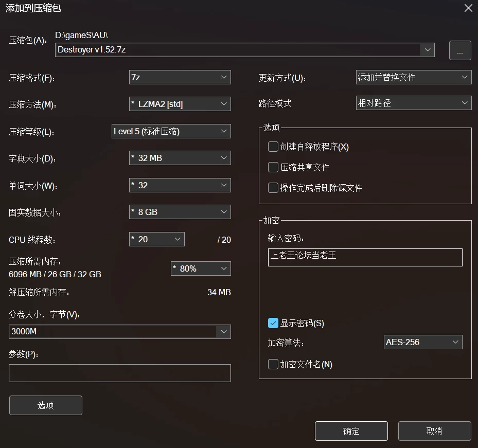
Task: Open the 路径模式 dropdown (相对路径)
Action: click(x=413, y=103)
